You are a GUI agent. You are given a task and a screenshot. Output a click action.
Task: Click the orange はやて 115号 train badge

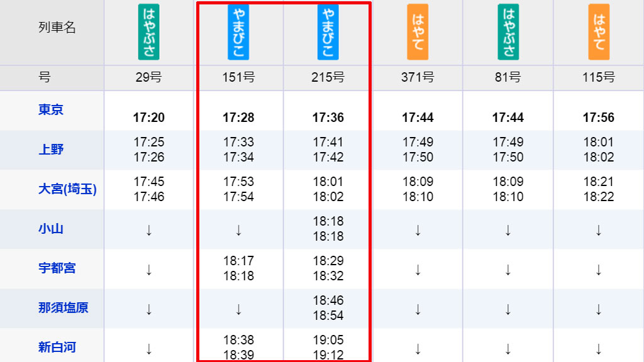point(599,32)
